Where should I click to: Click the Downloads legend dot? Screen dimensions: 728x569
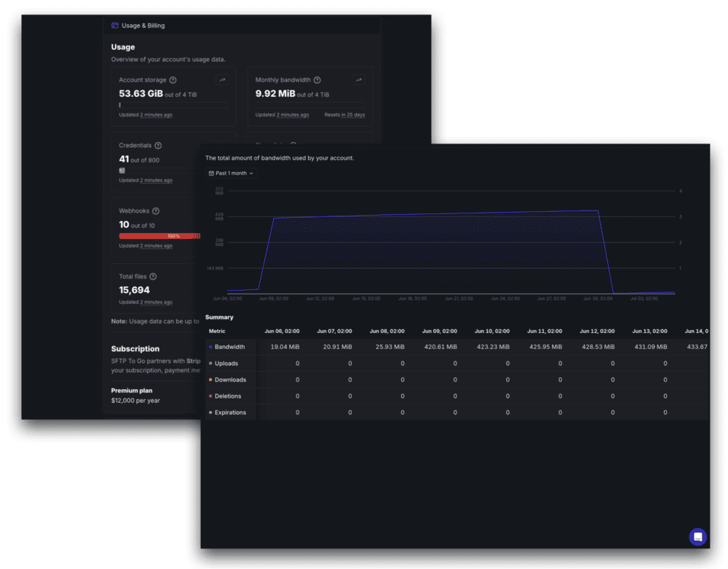point(210,380)
